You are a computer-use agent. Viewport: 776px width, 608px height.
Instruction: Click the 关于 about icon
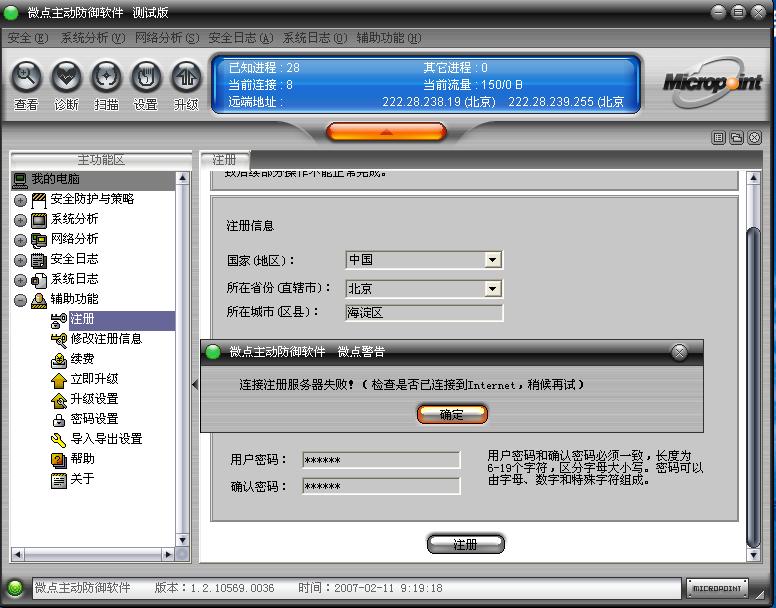(58, 480)
